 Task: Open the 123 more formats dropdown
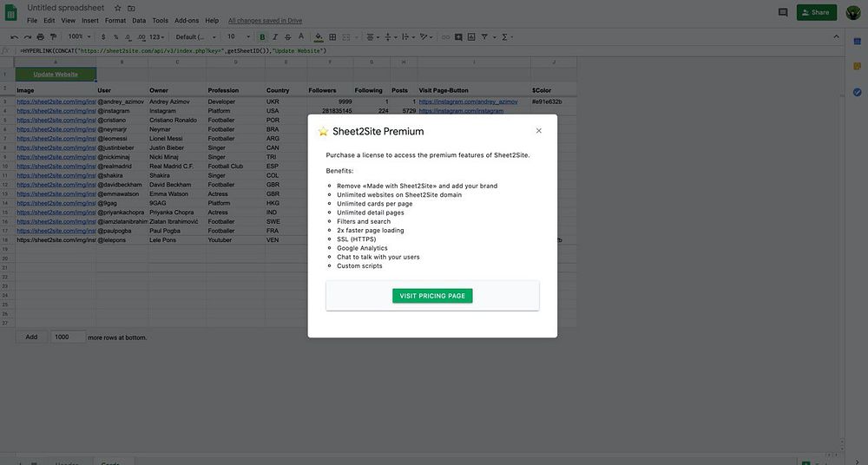pos(156,37)
